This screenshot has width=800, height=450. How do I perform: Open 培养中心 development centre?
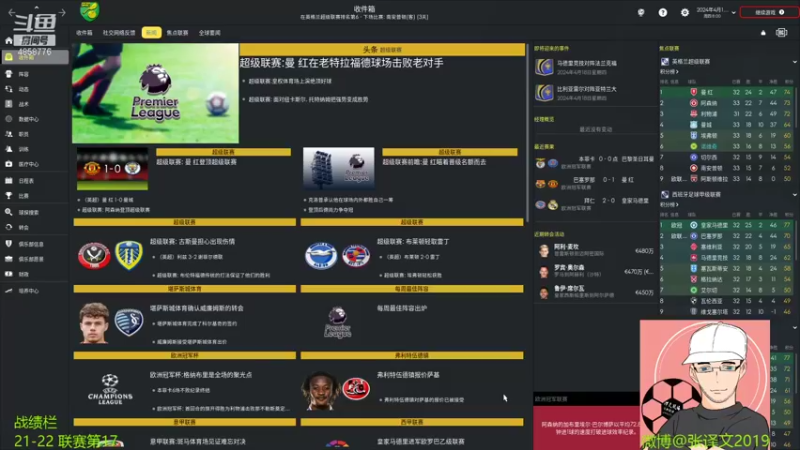coord(35,291)
